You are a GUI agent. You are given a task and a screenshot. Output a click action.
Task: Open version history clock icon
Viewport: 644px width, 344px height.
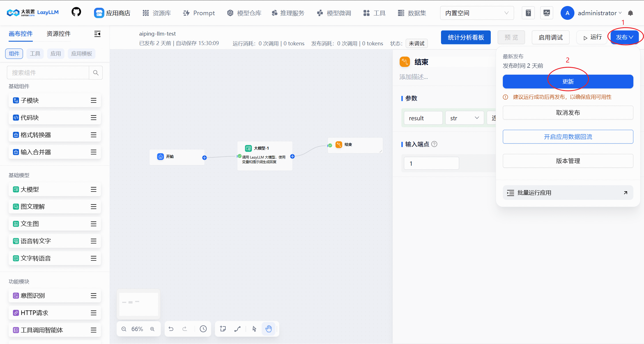[203, 329]
